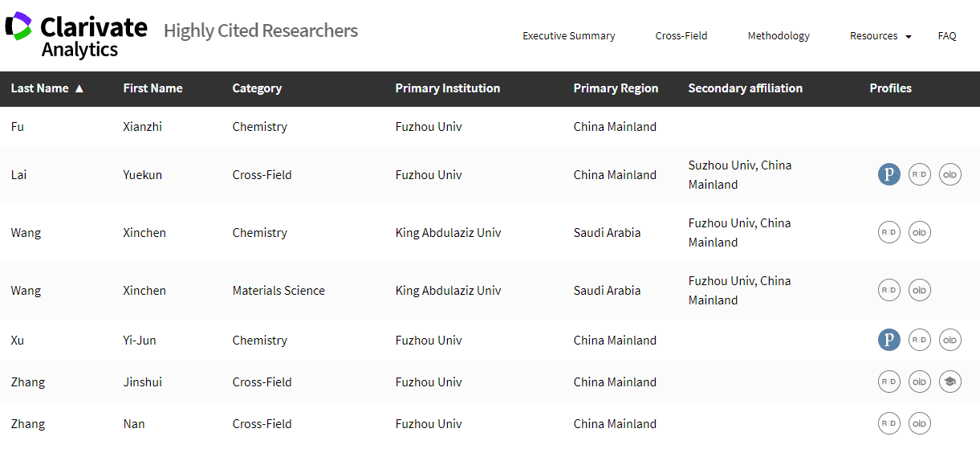Sort table by Category column header
The width and height of the screenshot is (980, 453).
[x=257, y=88]
